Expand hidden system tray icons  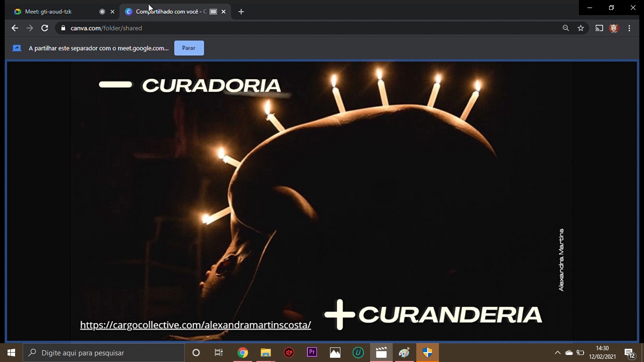(x=557, y=353)
